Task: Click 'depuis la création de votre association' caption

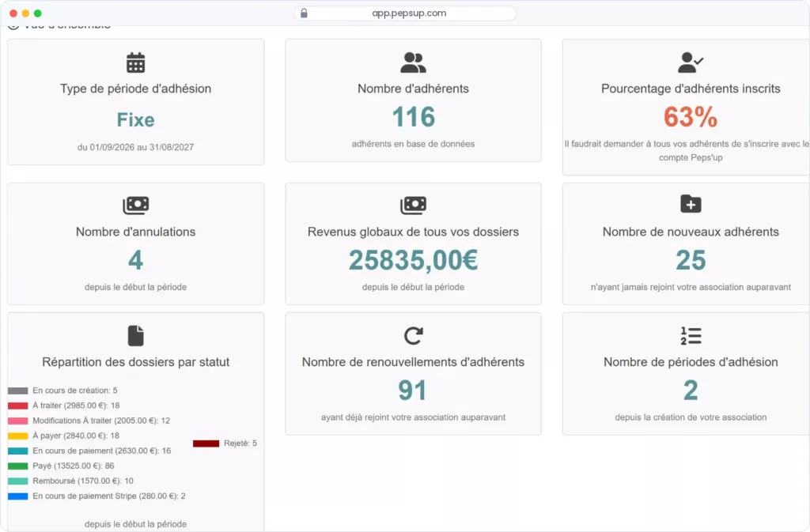Action: click(691, 417)
